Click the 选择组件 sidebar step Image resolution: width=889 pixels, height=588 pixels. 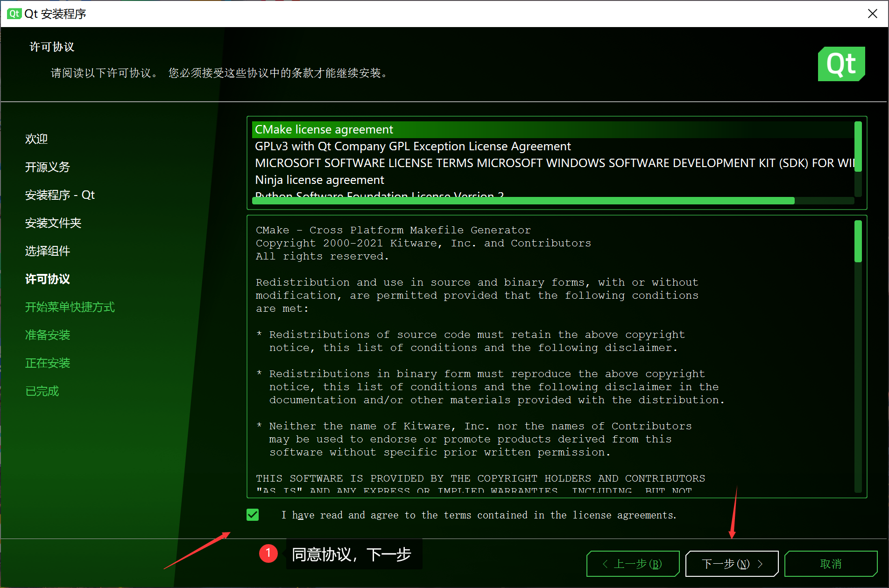pyautogui.click(x=48, y=251)
